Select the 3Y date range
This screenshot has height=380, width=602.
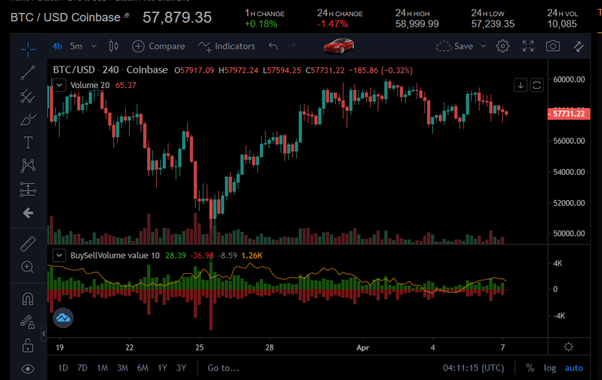(x=181, y=368)
